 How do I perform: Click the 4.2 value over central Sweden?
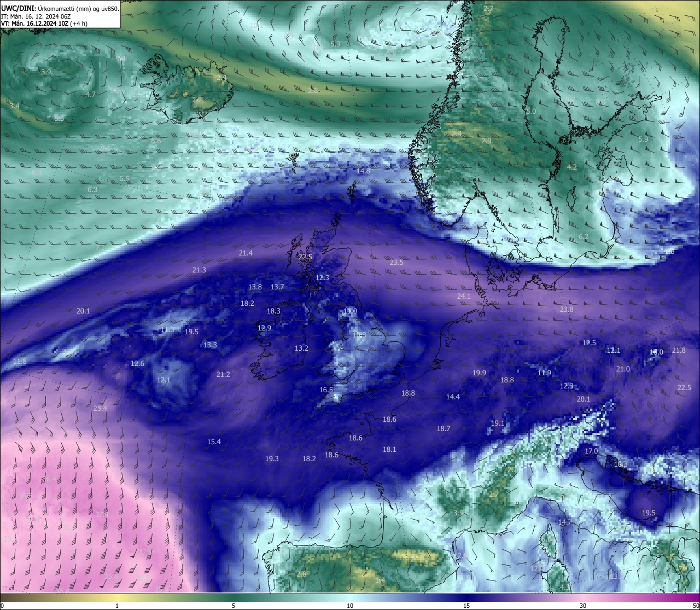[572, 167]
